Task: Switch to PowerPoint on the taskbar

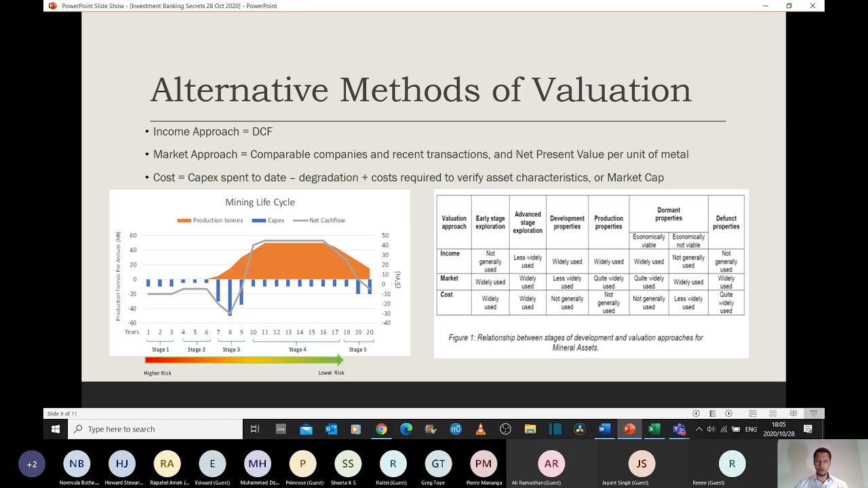Action: pos(629,429)
